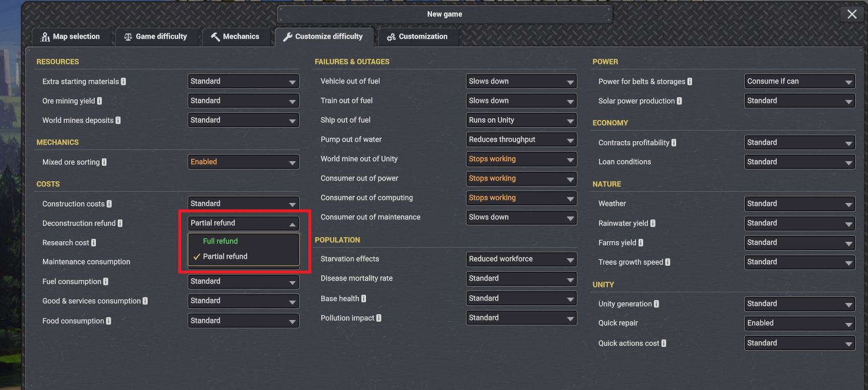The height and width of the screenshot is (390, 868).
Task: Open info icon next to Trees growth speed
Action: (x=668, y=262)
